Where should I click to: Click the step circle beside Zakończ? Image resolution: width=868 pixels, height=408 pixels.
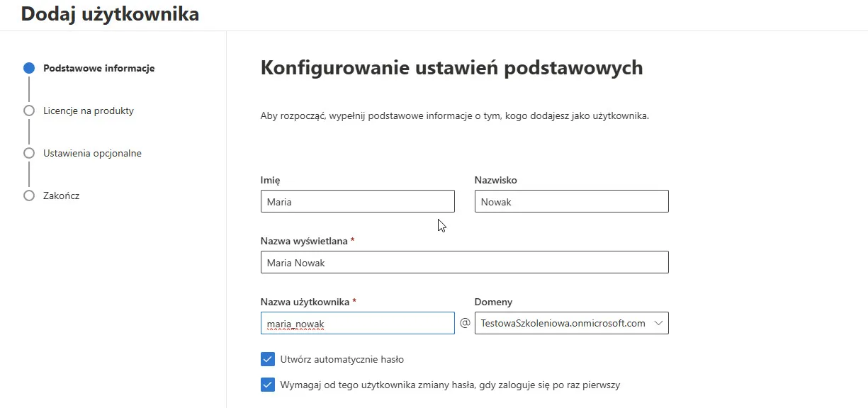[x=29, y=195]
